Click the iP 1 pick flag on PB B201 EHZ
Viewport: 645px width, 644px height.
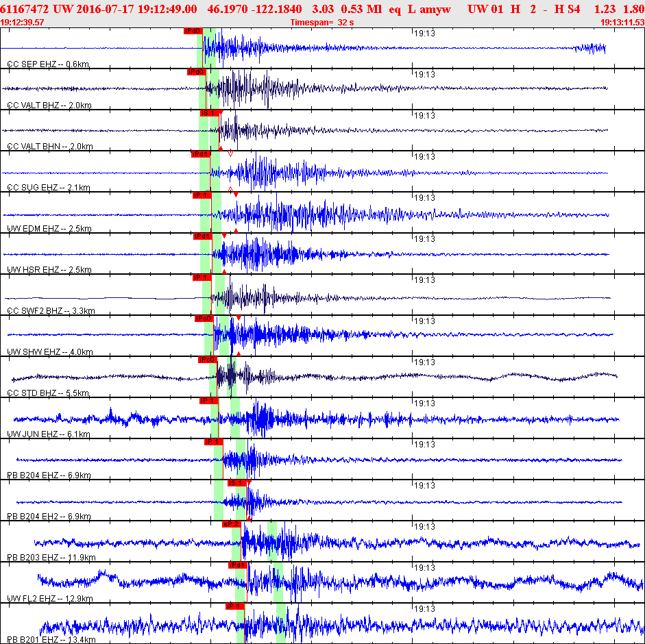tap(235, 606)
